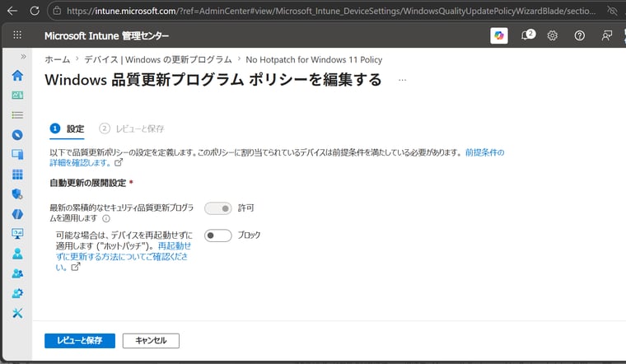Open Users icon in sidebar
626x364 pixels.
pyautogui.click(x=17, y=254)
